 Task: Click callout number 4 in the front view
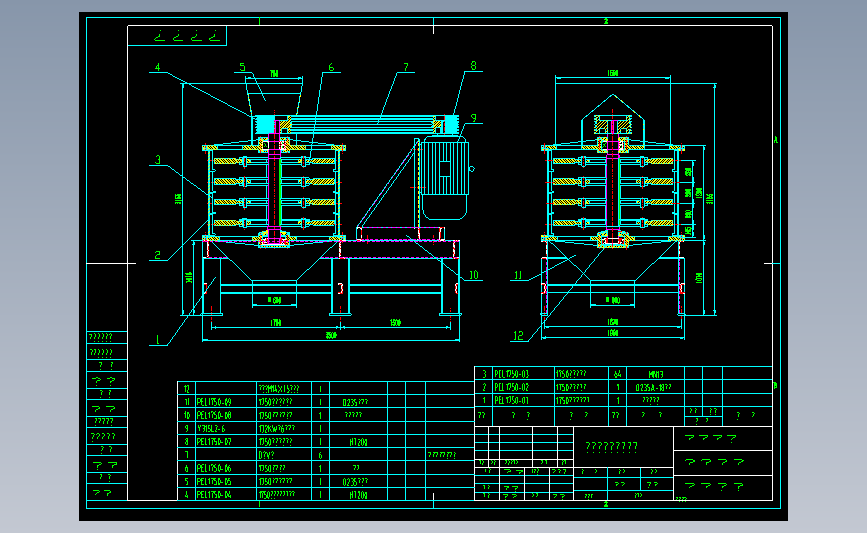pyautogui.click(x=158, y=67)
